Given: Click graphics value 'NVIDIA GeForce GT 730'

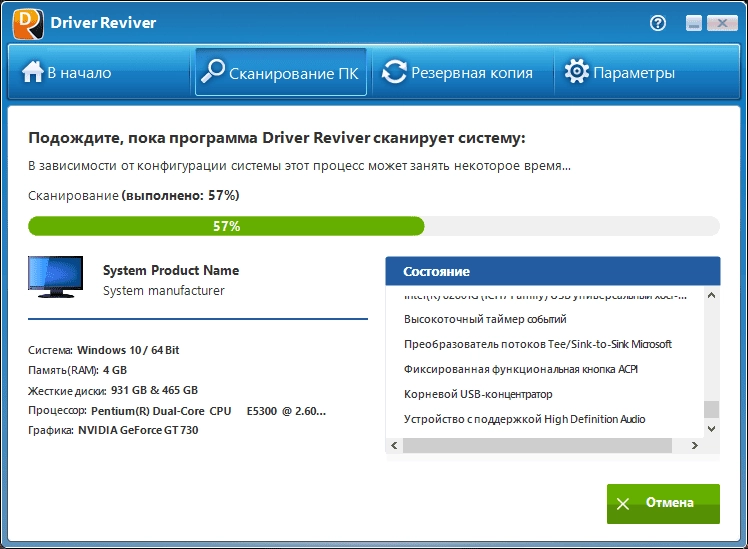Looking at the screenshot, I should click(x=138, y=430).
